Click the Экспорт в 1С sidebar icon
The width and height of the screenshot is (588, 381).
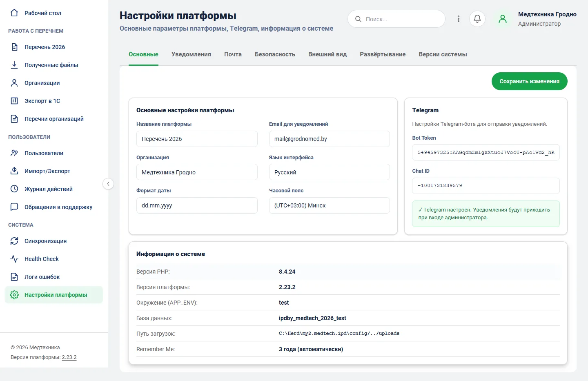tap(14, 101)
